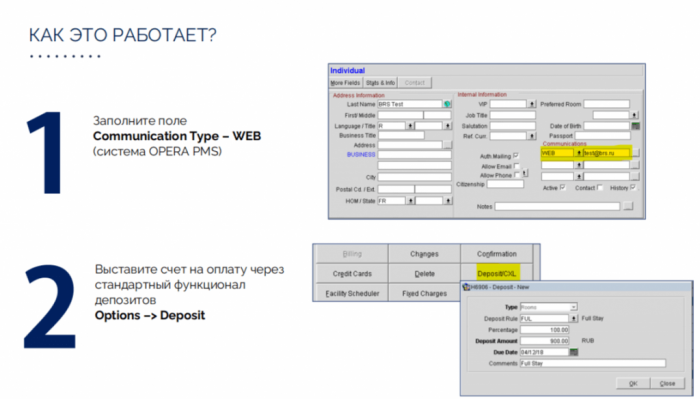Click the Postal Cd. input field
The width and height of the screenshot is (700, 399).
click(396, 189)
